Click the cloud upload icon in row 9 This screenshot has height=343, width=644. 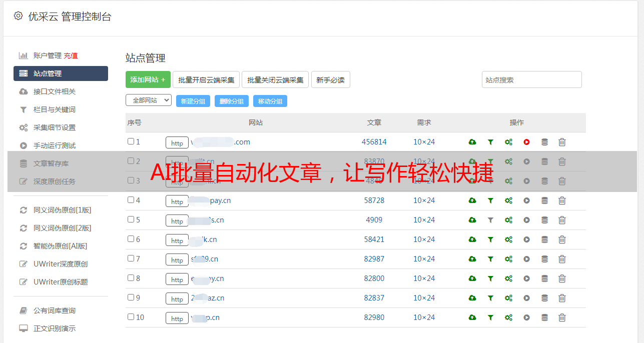472,298
